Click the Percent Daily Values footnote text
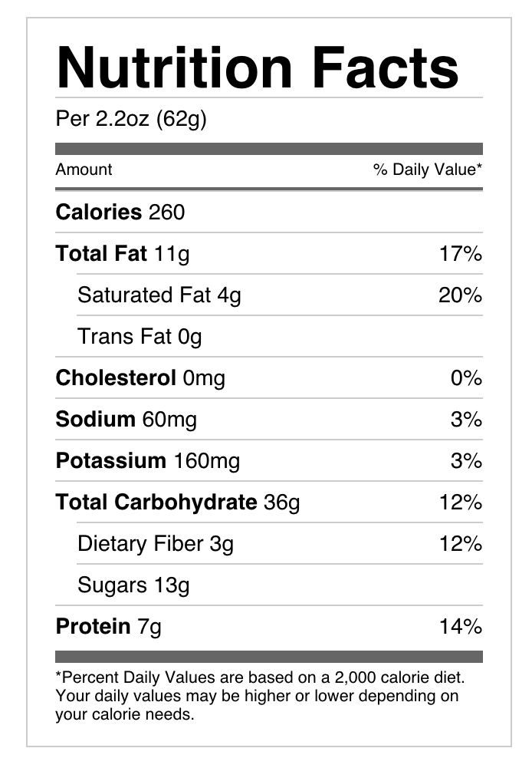The image size is (532, 758). pos(261,697)
